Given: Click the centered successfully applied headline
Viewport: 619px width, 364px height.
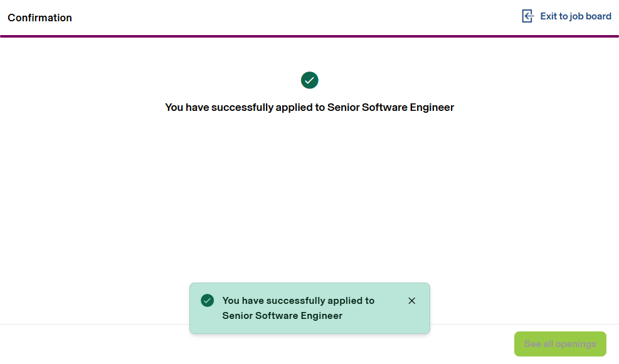Looking at the screenshot, I should pyautogui.click(x=309, y=107).
